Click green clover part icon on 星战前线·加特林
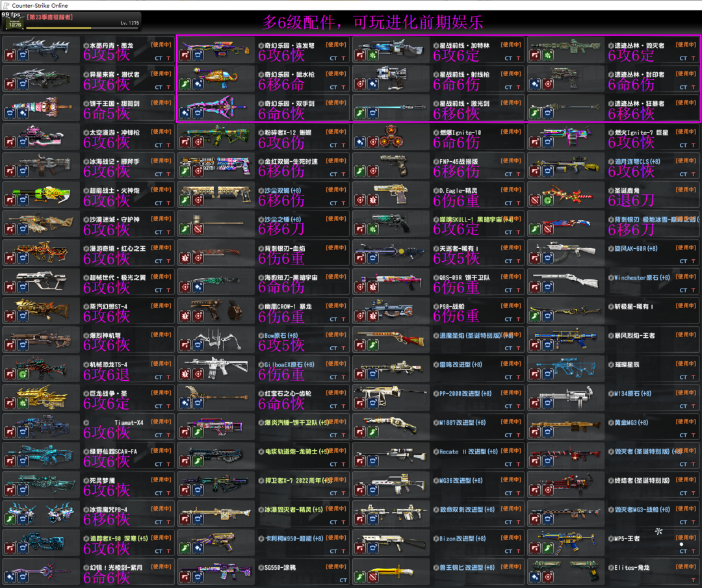Image resolution: width=702 pixels, height=588 pixels. coord(372,56)
